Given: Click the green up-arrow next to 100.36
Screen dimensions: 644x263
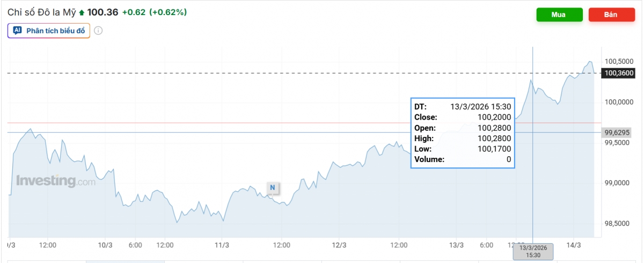Looking at the screenshot, I should click(82, 12).
